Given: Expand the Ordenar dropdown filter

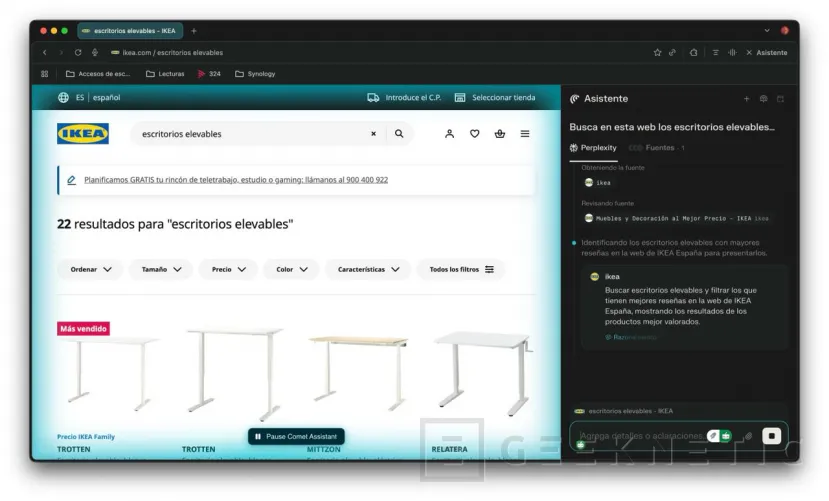Looking at the screenshot, I should pos(90,270).
